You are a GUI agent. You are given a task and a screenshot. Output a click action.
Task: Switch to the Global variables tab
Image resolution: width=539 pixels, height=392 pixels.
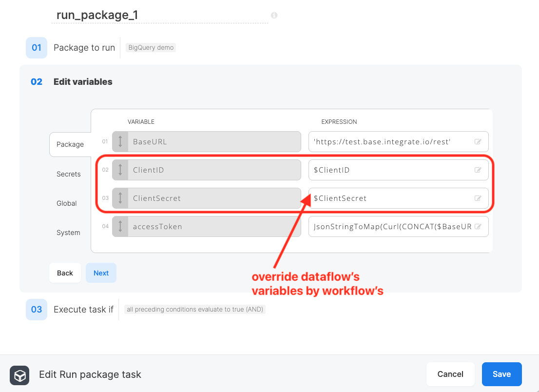tap(66, 203)
